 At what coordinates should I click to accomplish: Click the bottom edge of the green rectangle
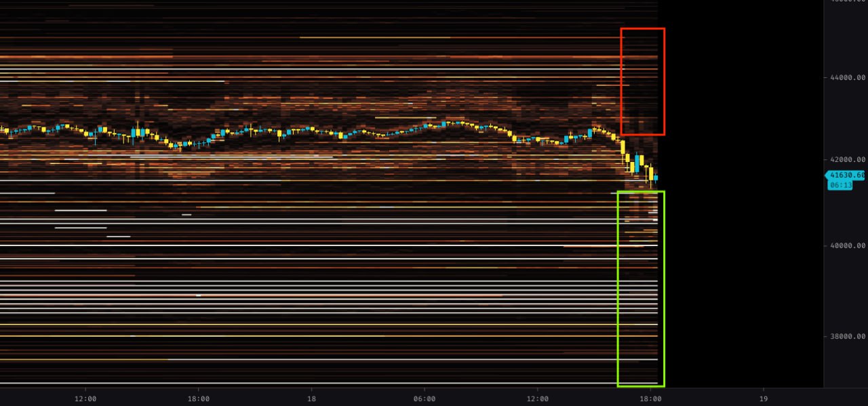pyautogui.click(x=641, y=386)
